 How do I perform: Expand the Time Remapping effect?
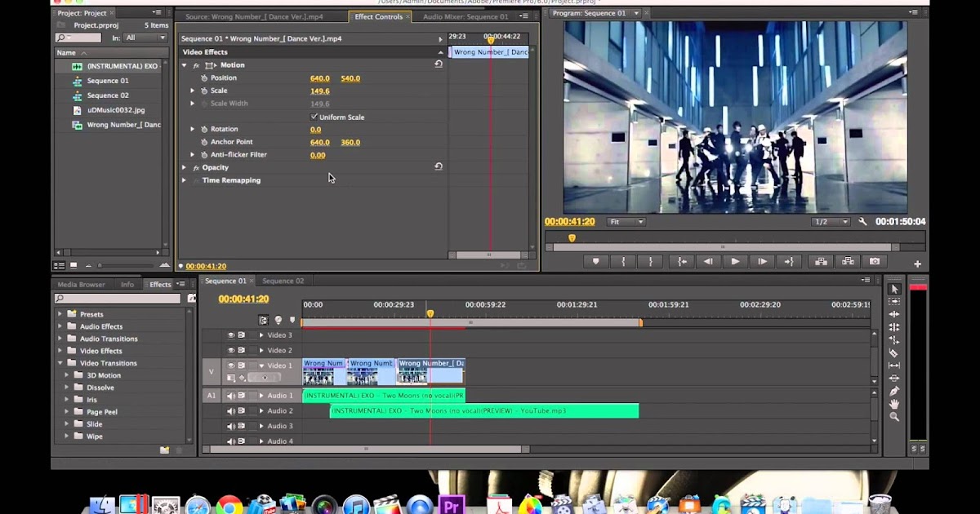click(x=184, y=180)
